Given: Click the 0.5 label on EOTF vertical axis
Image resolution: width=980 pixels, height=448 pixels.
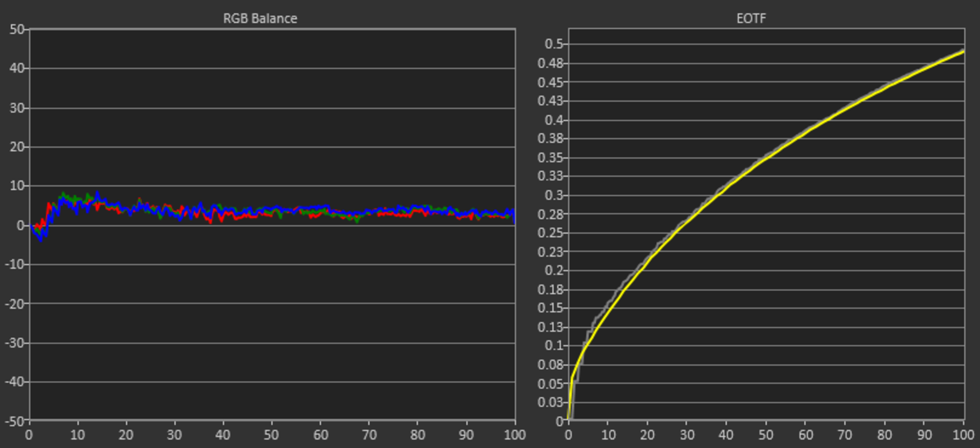Looking at the screenshot, I should point(554,44).
